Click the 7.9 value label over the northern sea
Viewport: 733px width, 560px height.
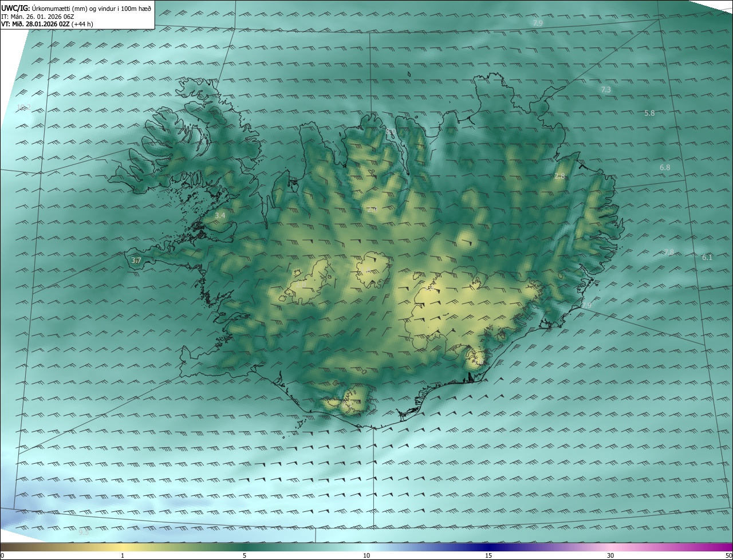(537, 23)
